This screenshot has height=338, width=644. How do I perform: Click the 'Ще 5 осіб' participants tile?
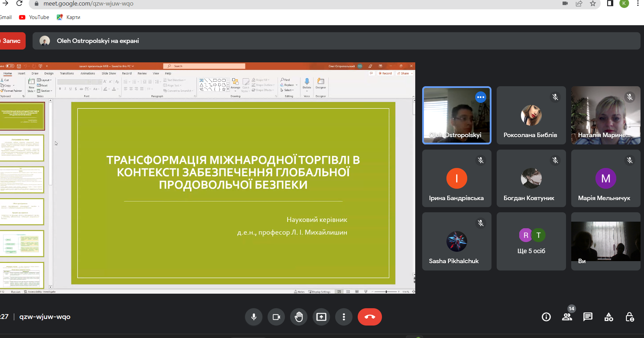pos(531,241)
